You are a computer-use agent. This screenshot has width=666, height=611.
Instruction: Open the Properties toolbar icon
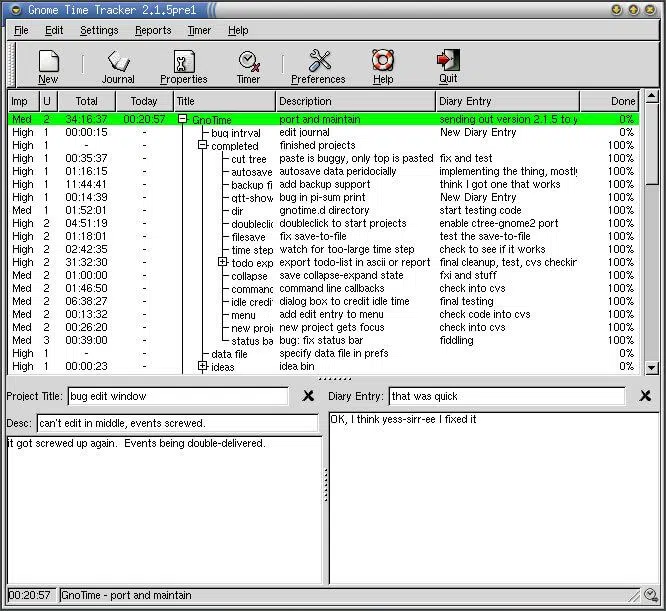[184, 66]
